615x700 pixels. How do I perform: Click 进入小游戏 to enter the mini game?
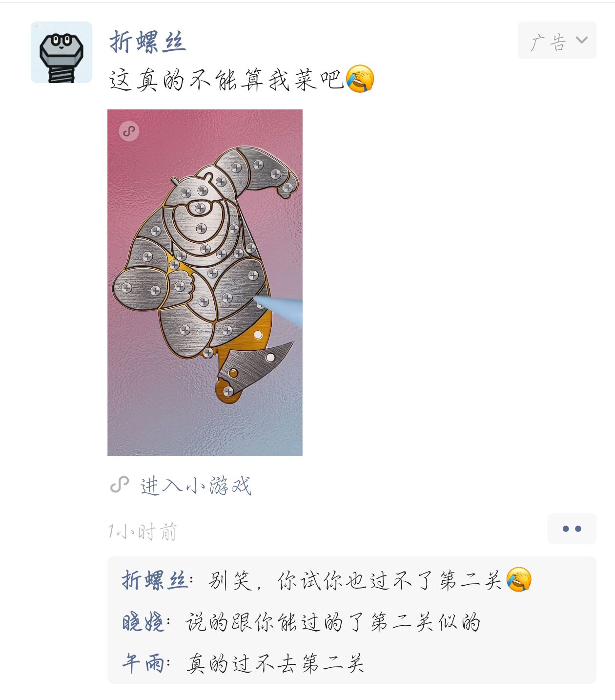(x=196, y=486)
